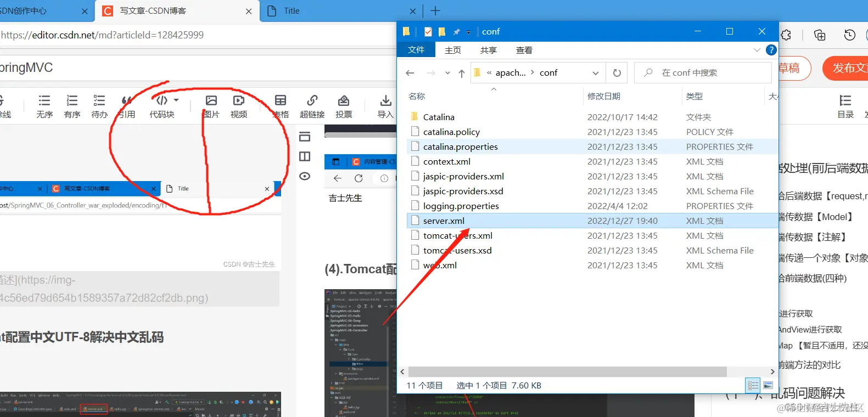Viewport: 868px width, 417px height.
Task: Open the table of contents panel
Action: [845, 106]
